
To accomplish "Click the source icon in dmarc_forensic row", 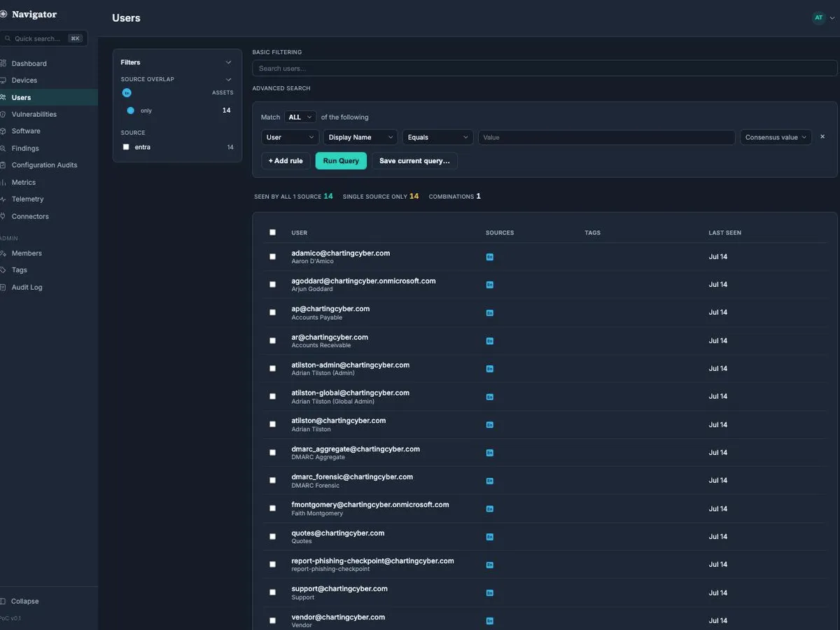I will tap(490, 481).
